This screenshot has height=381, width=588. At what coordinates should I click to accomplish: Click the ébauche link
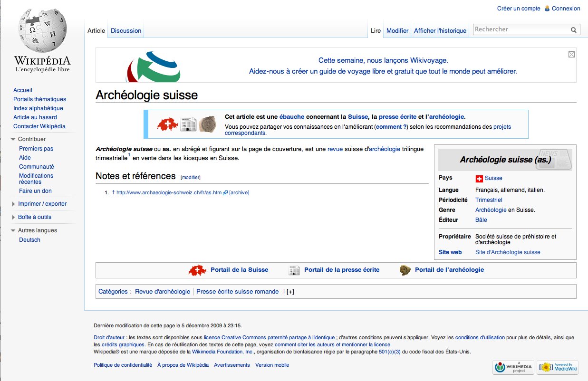291,117
